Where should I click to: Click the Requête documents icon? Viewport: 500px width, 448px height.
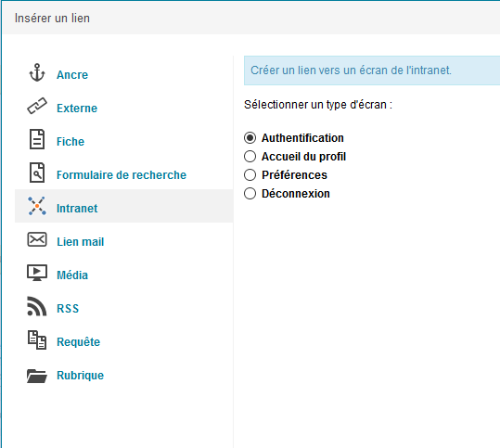[37, 339]
